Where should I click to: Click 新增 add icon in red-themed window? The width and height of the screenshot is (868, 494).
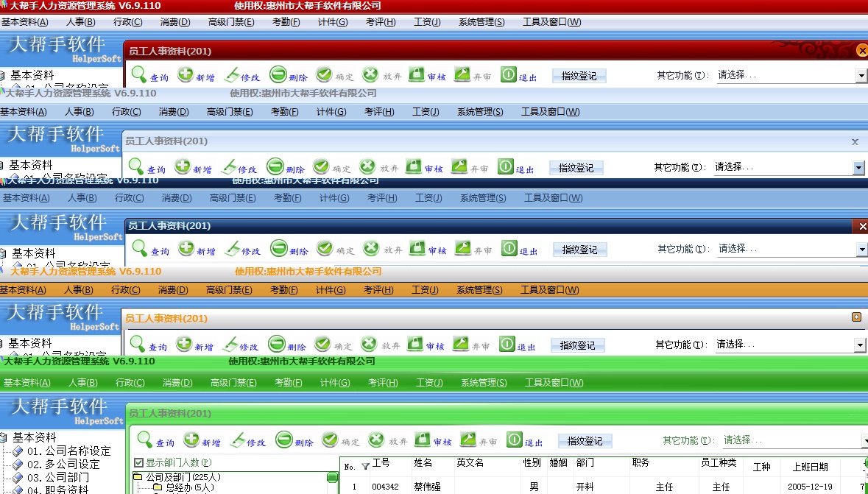pyautogui.click(x=186, y=74)
